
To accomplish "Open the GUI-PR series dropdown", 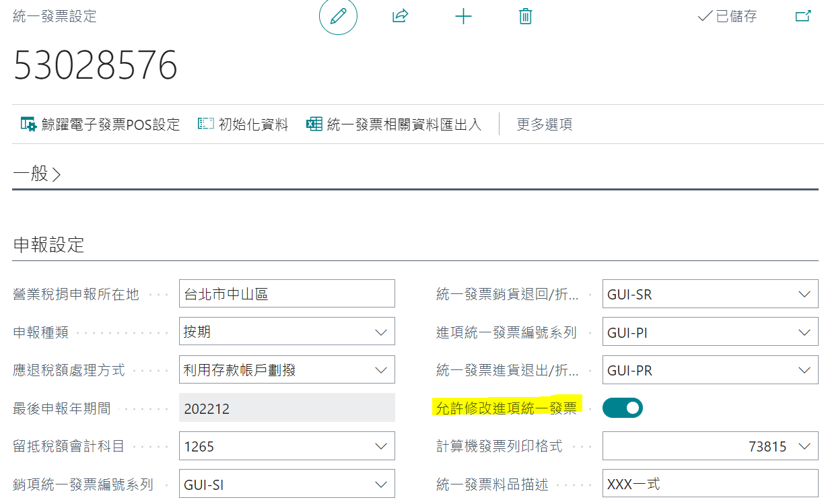I will (804, 369).
